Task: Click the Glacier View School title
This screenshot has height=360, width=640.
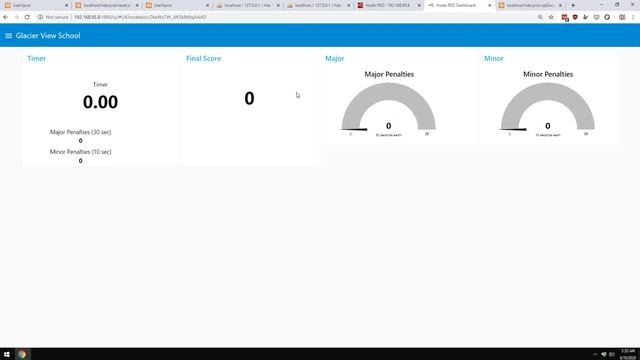Action: tap(48, 36)
